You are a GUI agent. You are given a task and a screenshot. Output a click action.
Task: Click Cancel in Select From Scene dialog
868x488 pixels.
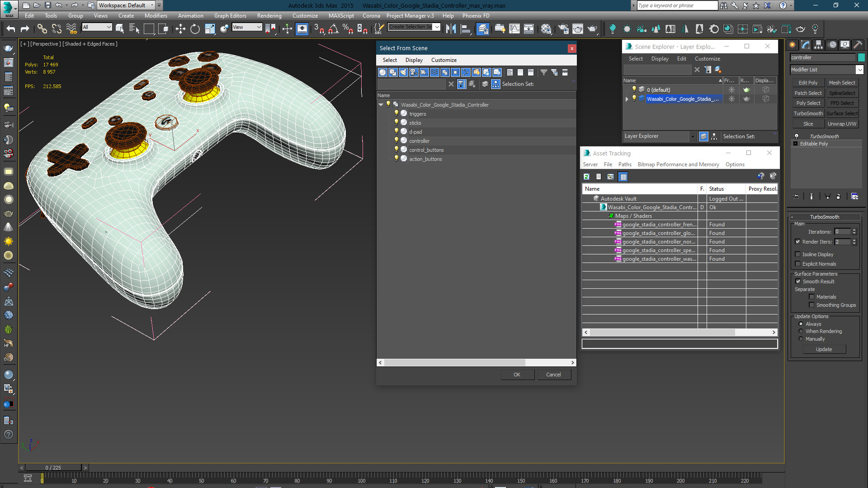[x=553, y=375]
